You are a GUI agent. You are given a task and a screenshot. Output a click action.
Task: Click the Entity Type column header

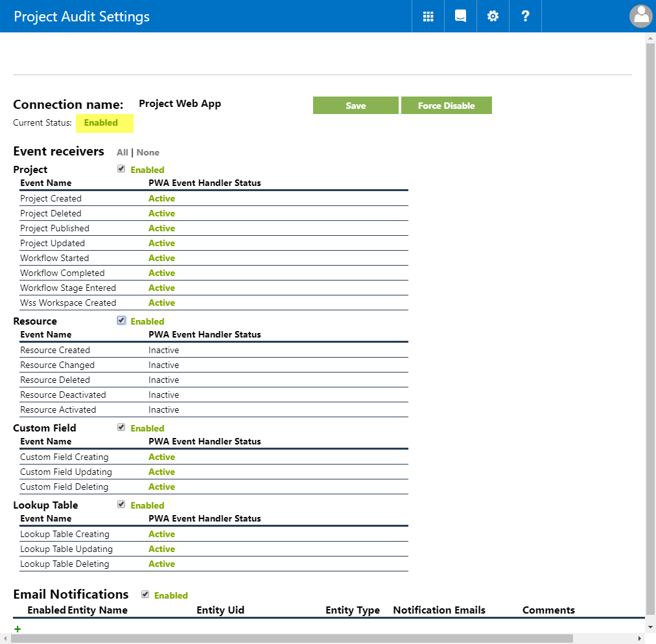pyautogui.click(x=353, y=610)
